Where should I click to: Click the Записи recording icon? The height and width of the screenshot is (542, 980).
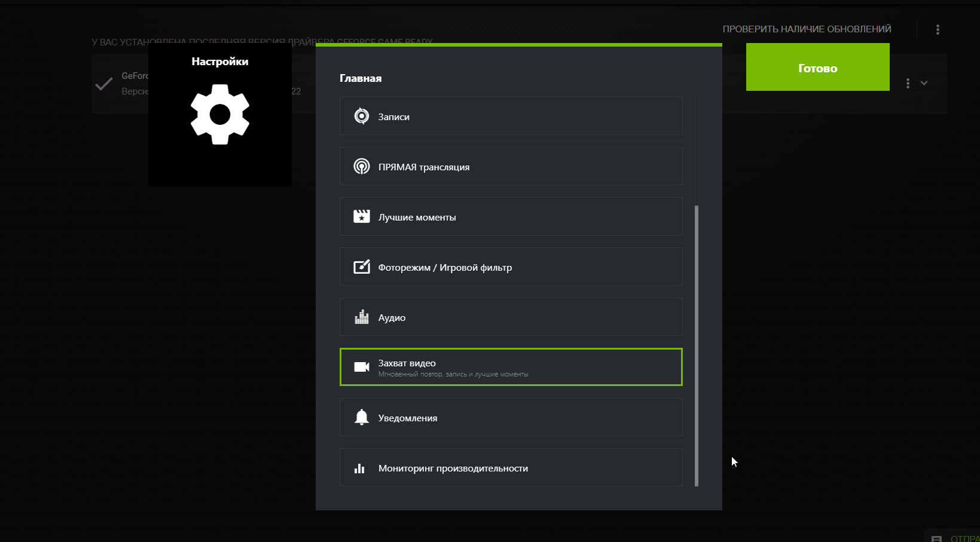(x=361, y=116)
